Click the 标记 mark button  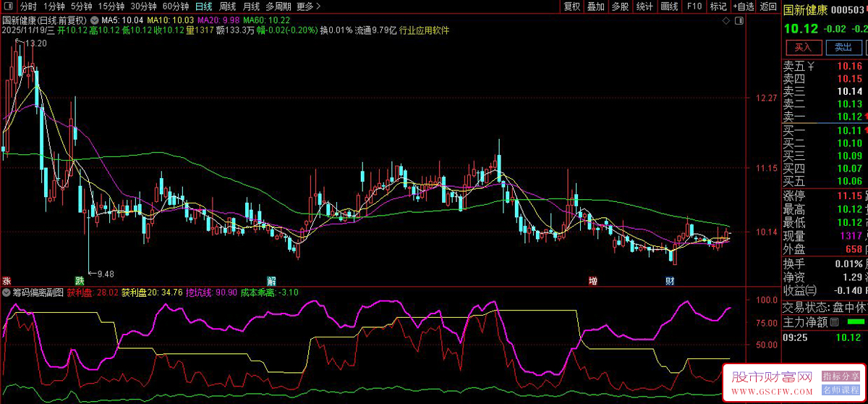click(x=719, y=7)
